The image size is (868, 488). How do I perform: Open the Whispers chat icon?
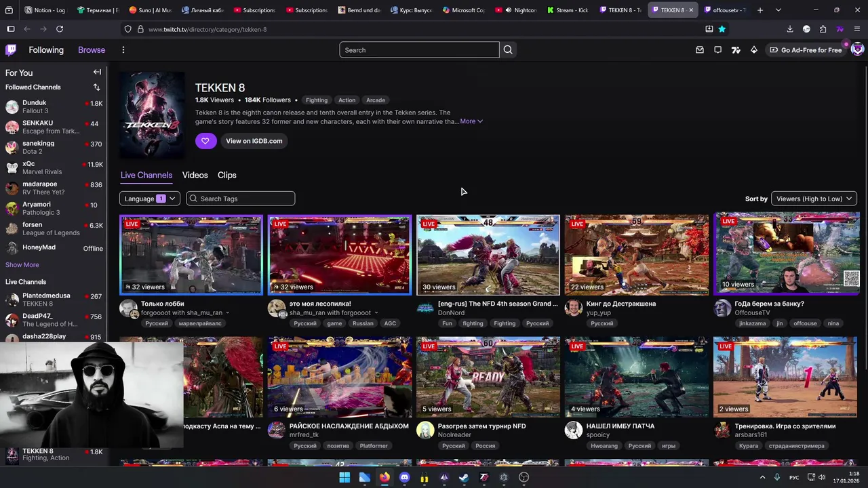coord(717,49)
